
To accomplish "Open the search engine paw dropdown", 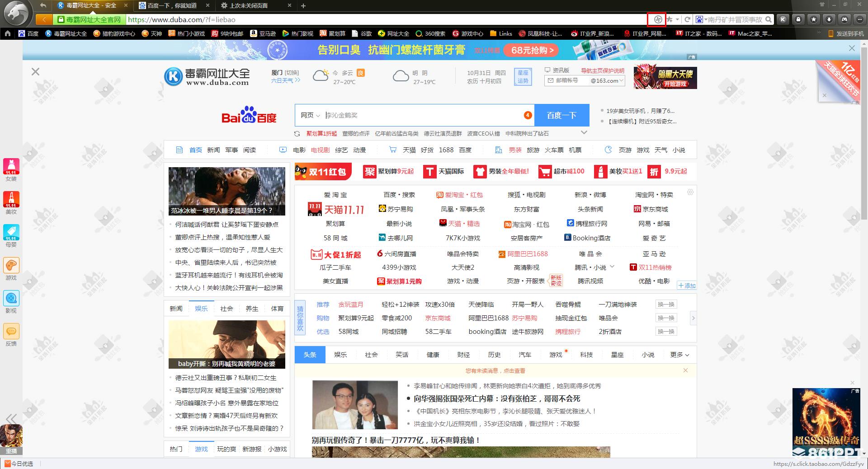I will 701,19.
